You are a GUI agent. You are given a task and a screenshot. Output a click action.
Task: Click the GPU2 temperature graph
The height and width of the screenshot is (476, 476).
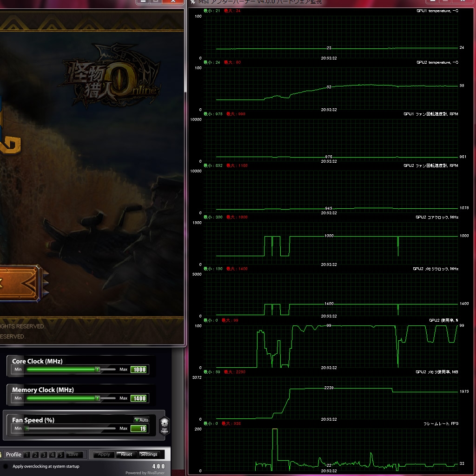coord(331,89)
